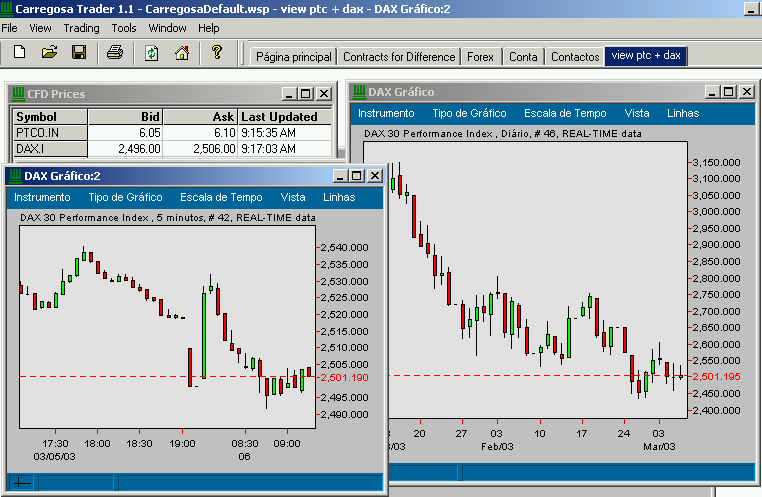Click the DAX.I bid value 2,496.00

(125, 149)
